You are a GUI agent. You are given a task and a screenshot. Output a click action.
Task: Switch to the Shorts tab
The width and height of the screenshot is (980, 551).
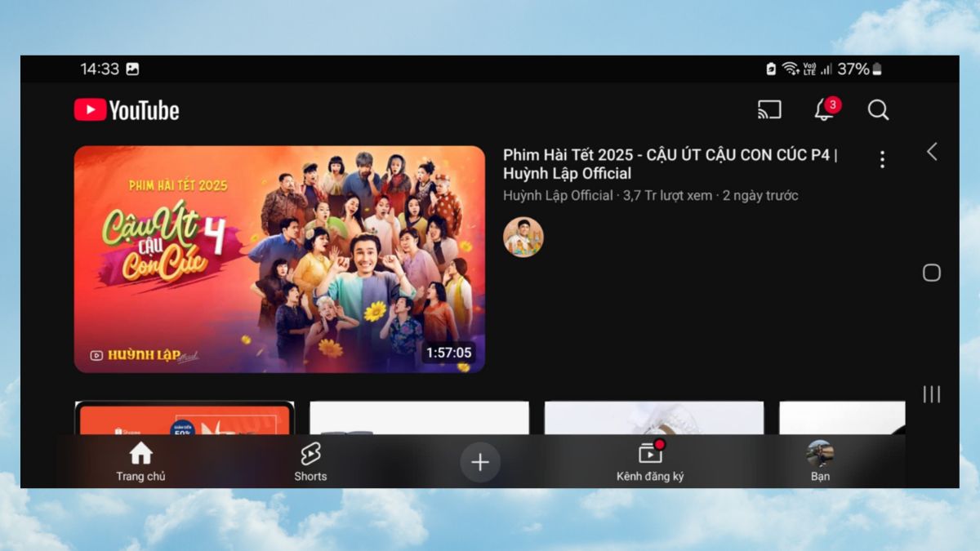pyautogui.click(x=310, y=462)
